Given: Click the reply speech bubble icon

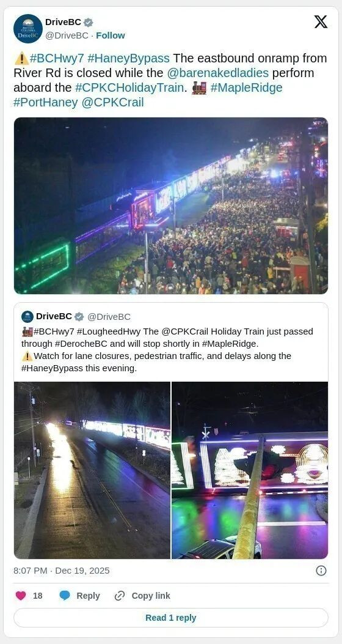Looking at the screenshot, I should (65, 596).
